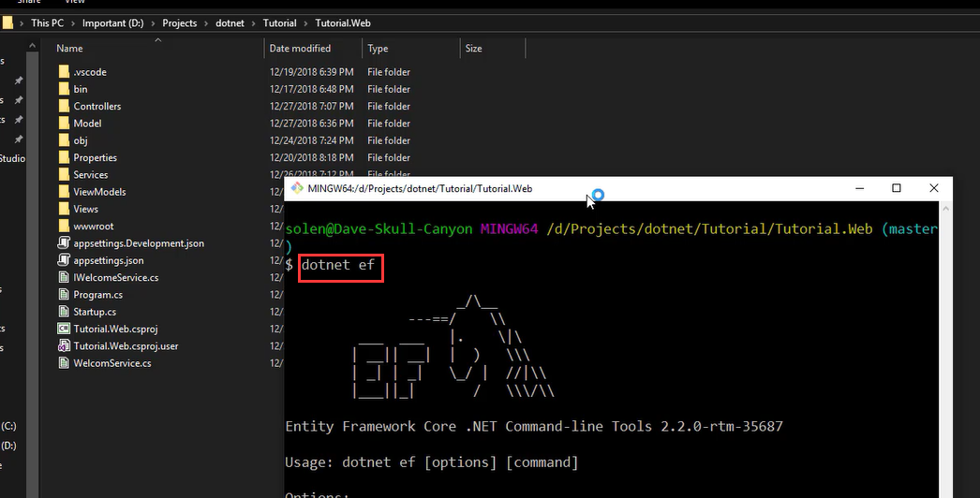Expand the chevron after Important (D:) in breadcrumb
The height and width of the screenshot is (498, 980).
point(153,23)
